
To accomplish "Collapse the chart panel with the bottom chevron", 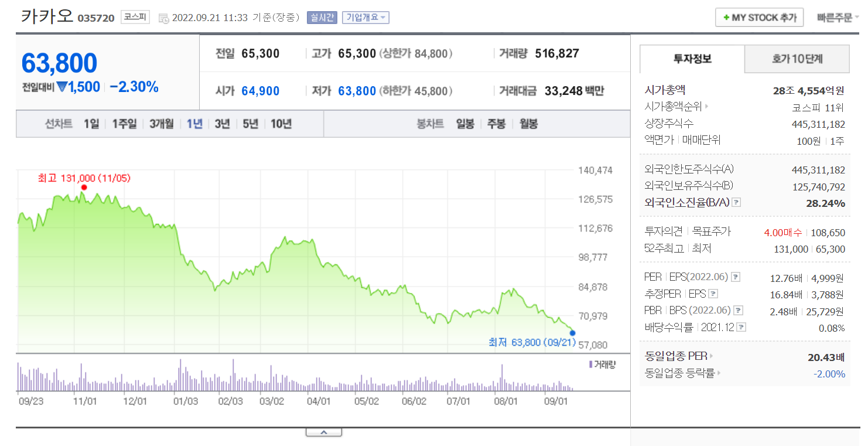I will (x=323, y=433).
